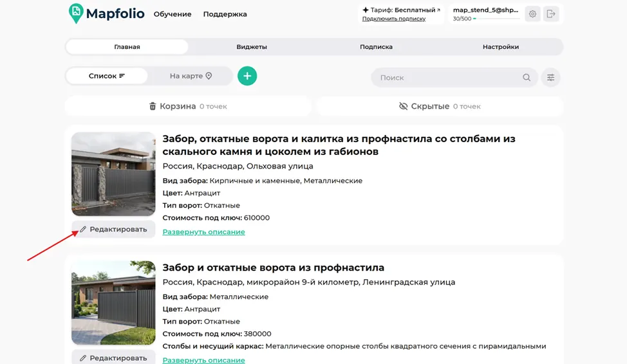Show Скрытые hidden points
Viewport: 627px width, 364px height.
440,106
